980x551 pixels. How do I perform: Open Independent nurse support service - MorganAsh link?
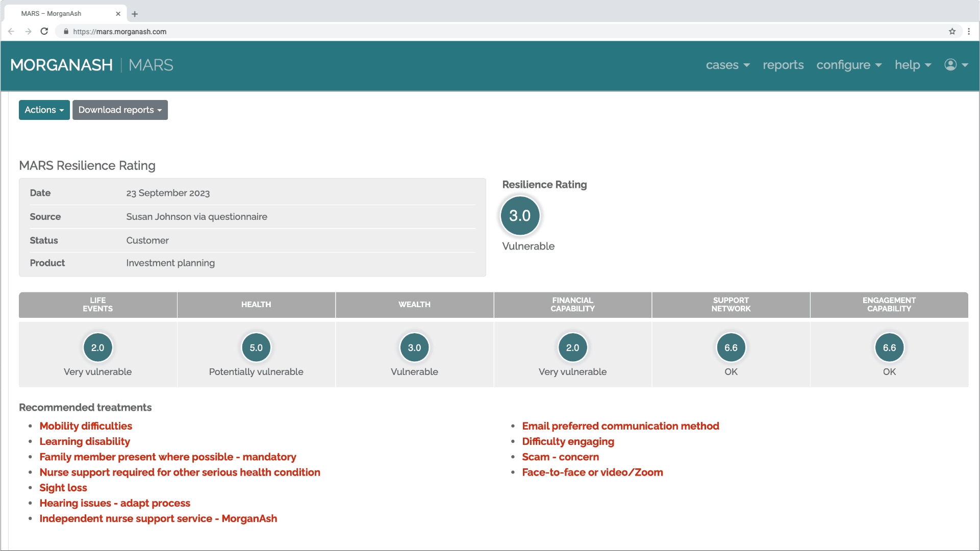tap(158, 519)
